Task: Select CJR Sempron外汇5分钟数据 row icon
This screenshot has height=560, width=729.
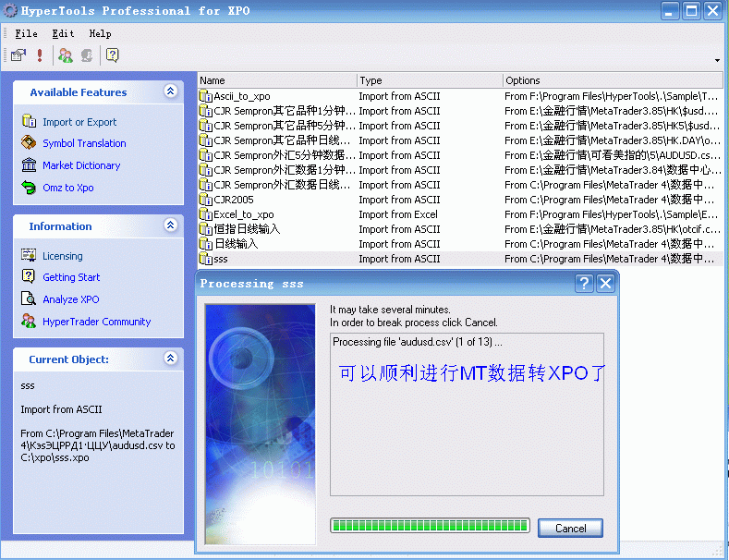Action: [x=205, y=155]
